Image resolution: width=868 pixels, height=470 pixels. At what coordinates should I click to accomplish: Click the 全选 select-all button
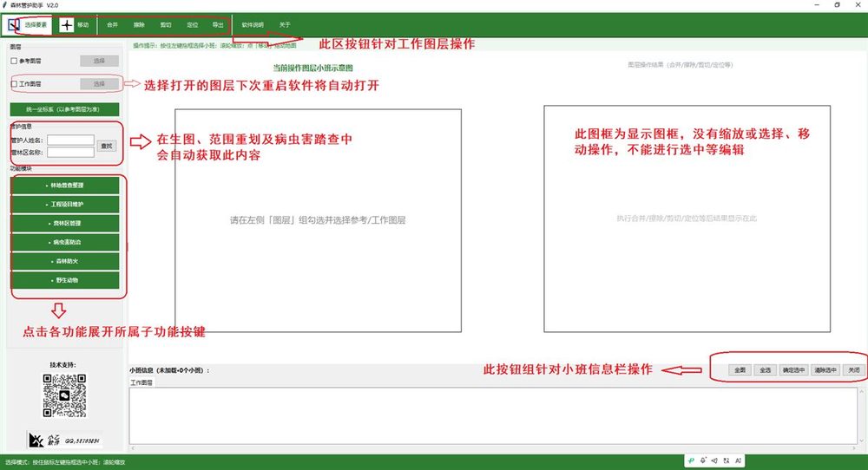[x=765, y=370]
